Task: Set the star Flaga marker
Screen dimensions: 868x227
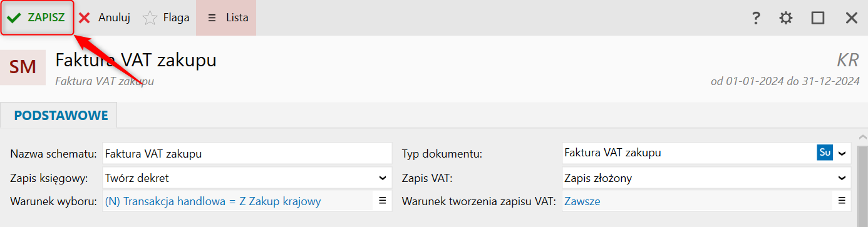Action: click(167, 18)
